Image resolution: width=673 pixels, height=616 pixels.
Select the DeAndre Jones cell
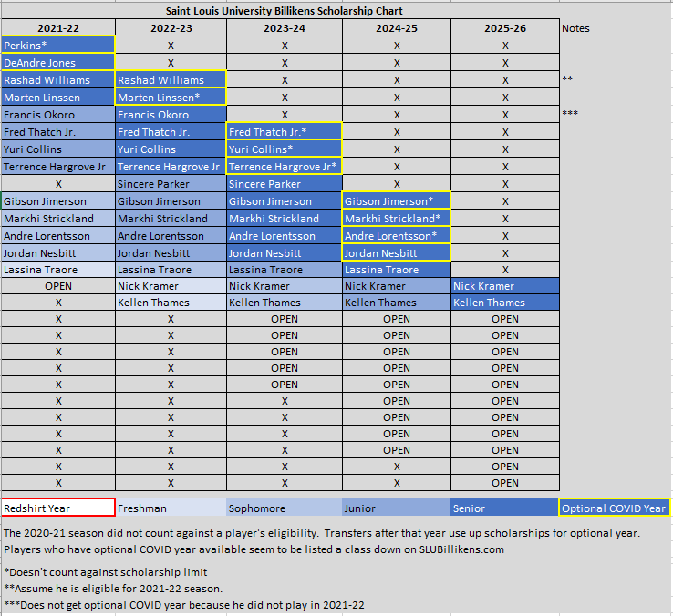[x=57, y=63]
